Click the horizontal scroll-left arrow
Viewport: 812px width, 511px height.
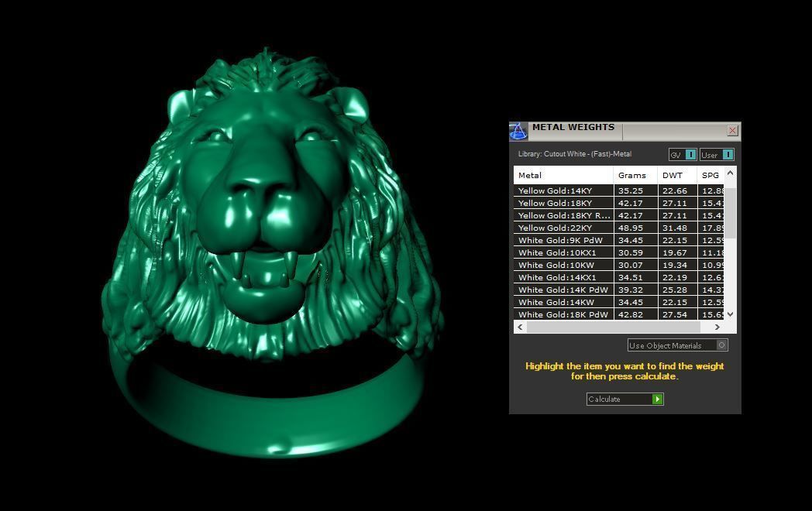(520, 328)
